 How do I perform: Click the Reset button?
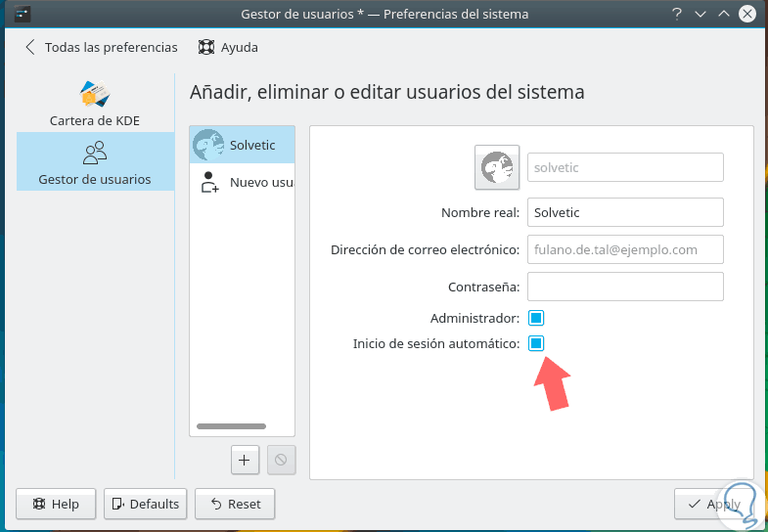click(x=235, y=504)
